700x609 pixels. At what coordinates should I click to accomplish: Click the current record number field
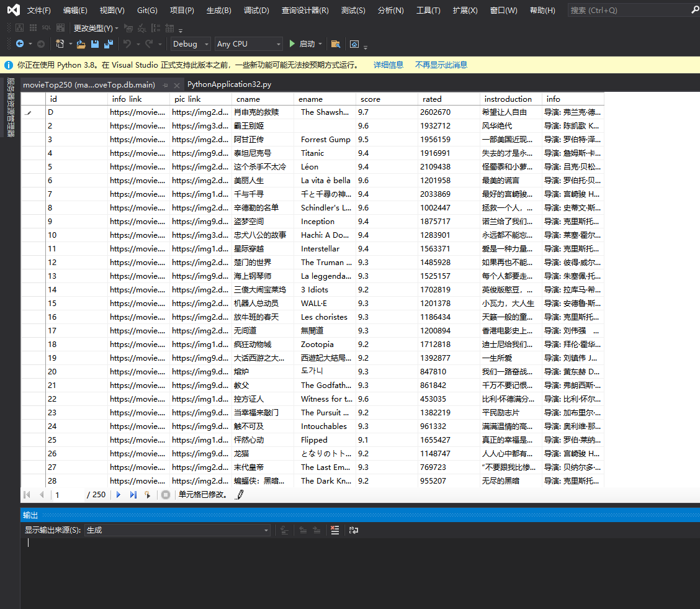pyautogui.click(x=68, y=495)
